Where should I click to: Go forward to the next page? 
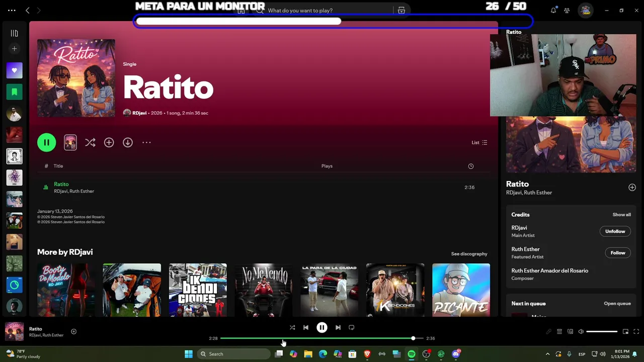tap(39, 10)
